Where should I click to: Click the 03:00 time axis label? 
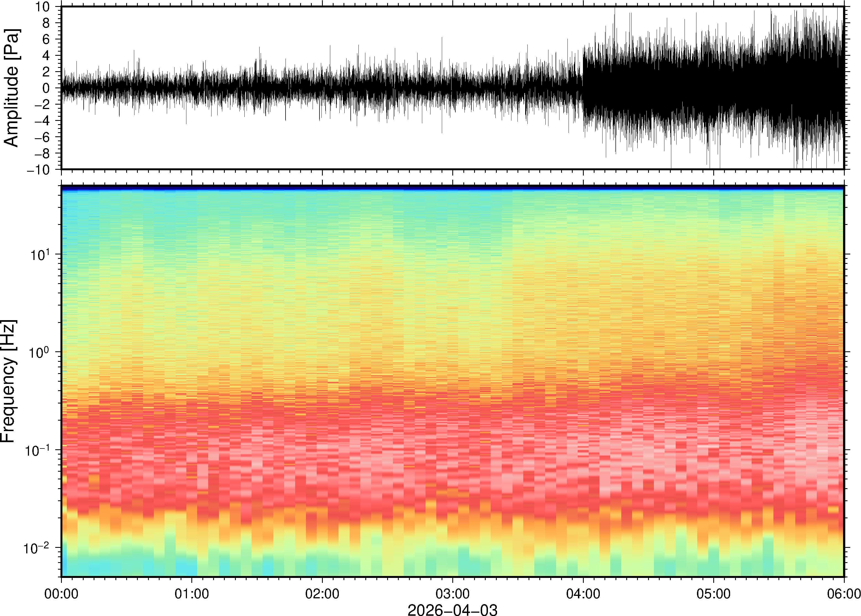[x=452, y=594]
